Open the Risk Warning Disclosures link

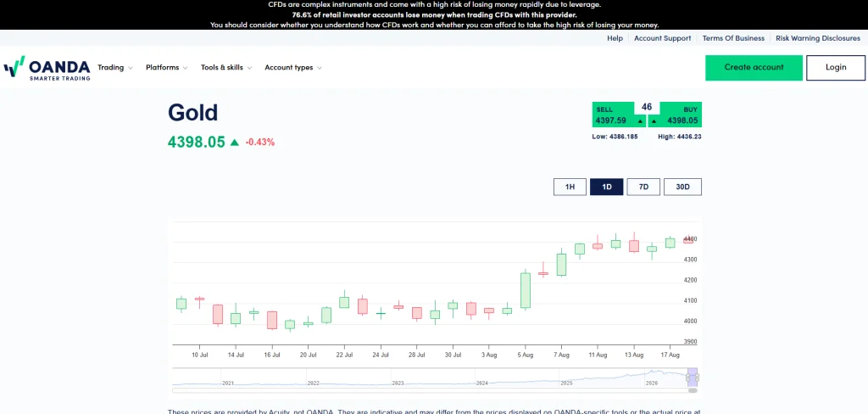818,38
